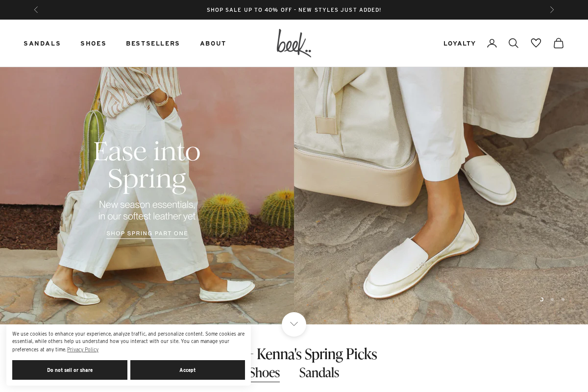Open the account login icon
The image size is (588, 392).
pyautogui.click(x=492, y=43)
